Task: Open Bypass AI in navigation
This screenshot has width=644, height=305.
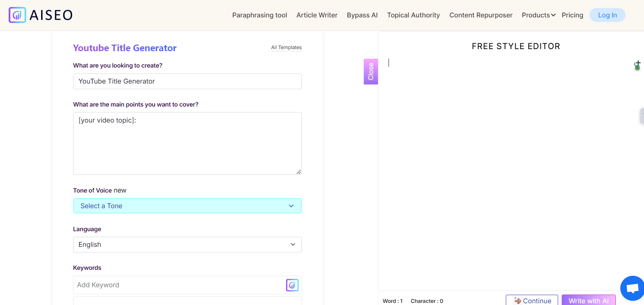Action: [362, 15]
